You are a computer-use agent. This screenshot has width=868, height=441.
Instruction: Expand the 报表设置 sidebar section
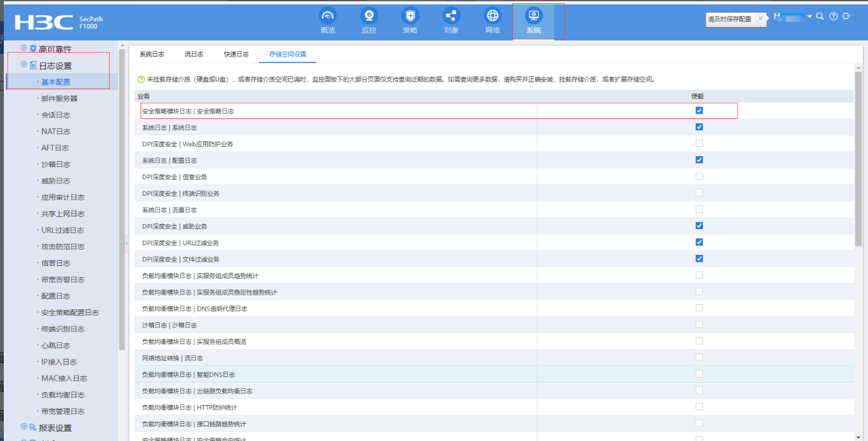[x=24, y=427]
